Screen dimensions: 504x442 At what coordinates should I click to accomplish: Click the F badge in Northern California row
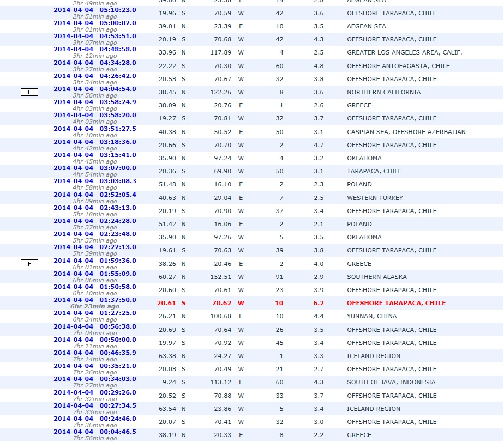29,92
